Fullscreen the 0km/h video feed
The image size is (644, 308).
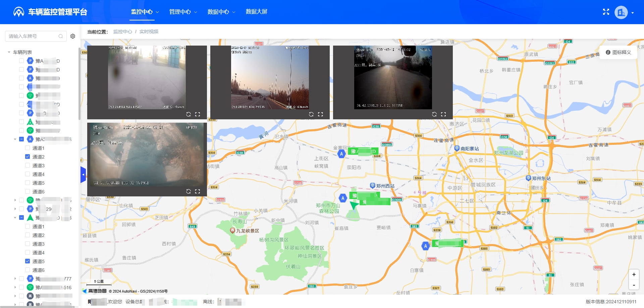pyautogui.click(x=198, y=114)
